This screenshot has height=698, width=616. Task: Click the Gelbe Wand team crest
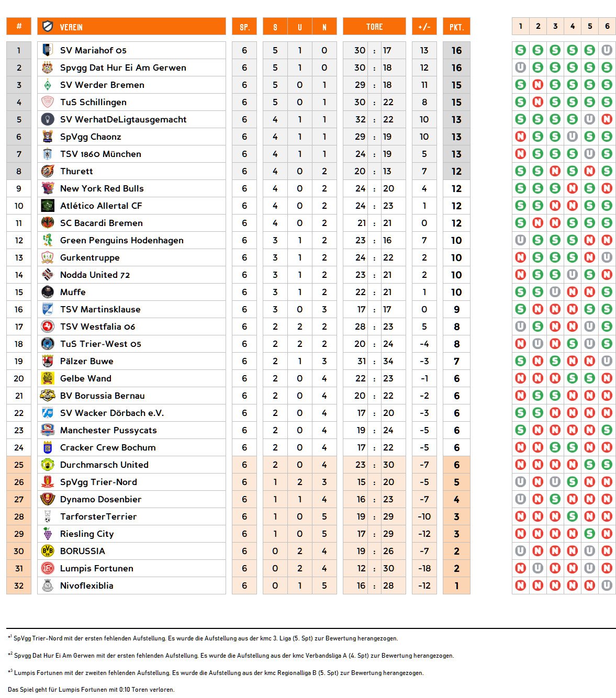click(48, 378)
